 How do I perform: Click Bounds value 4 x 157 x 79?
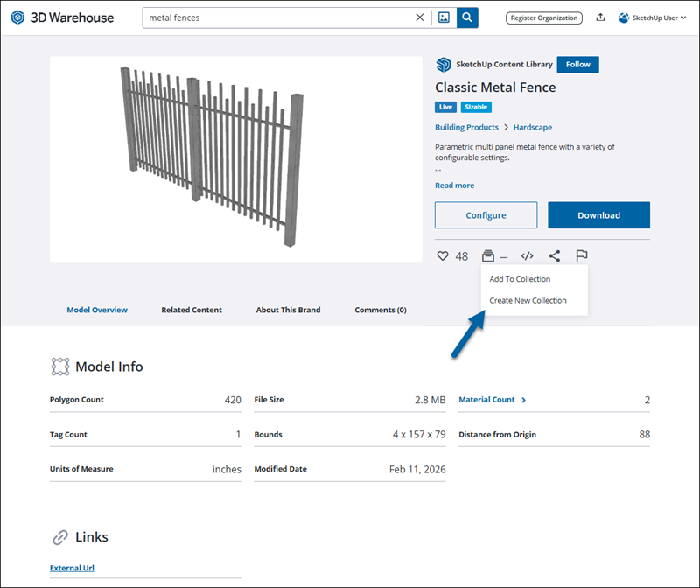coord(419,434)
